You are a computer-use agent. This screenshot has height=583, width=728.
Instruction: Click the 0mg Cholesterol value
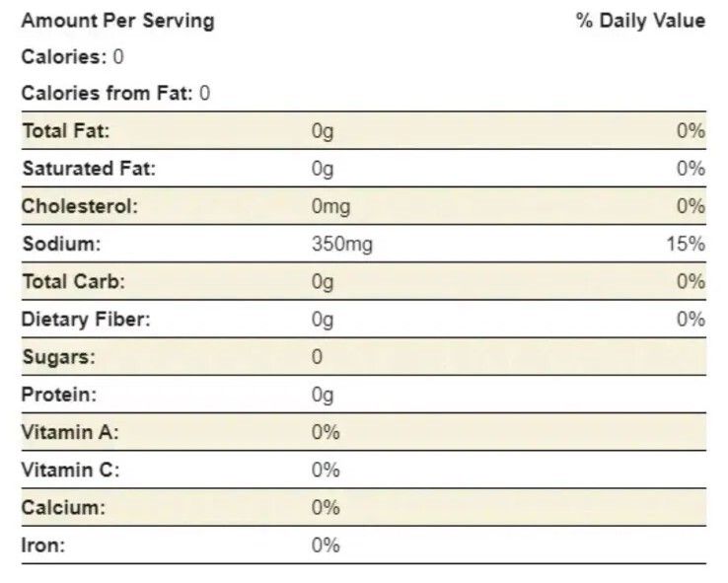click(330, 207)
